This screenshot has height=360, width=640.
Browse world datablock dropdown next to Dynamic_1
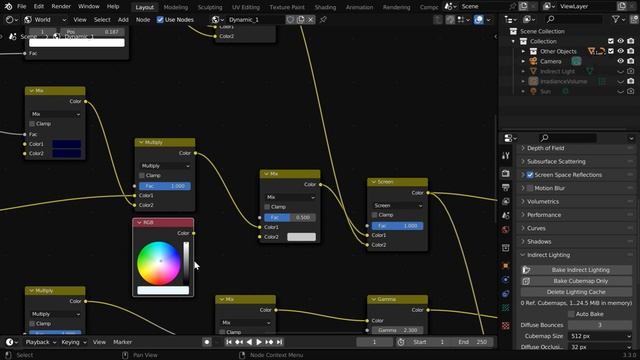click(218, 20)
